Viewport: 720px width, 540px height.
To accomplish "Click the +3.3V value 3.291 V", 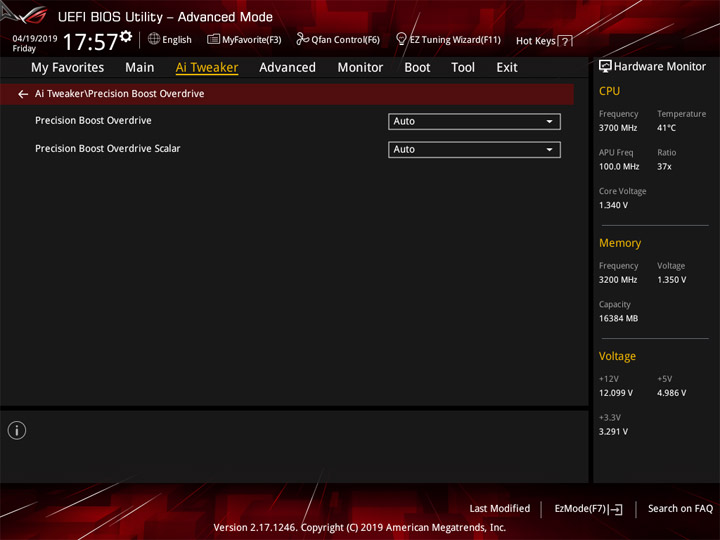I will [613, 431].
